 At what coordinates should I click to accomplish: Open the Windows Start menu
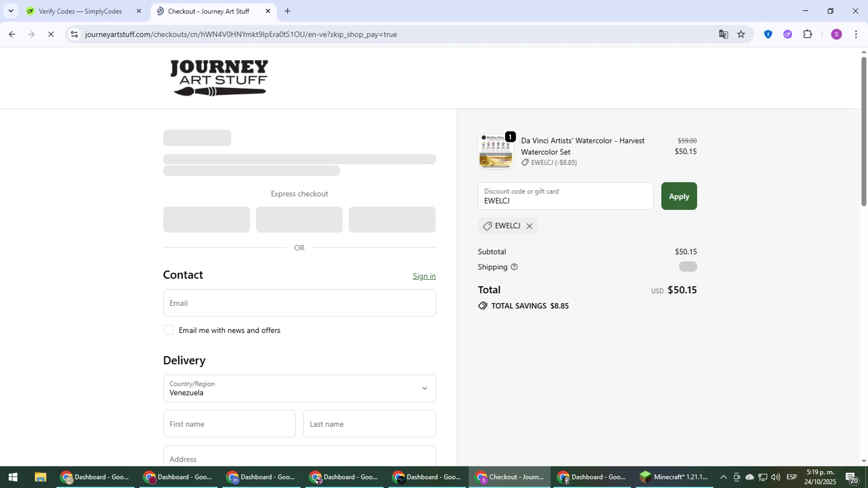click(13, 478)
